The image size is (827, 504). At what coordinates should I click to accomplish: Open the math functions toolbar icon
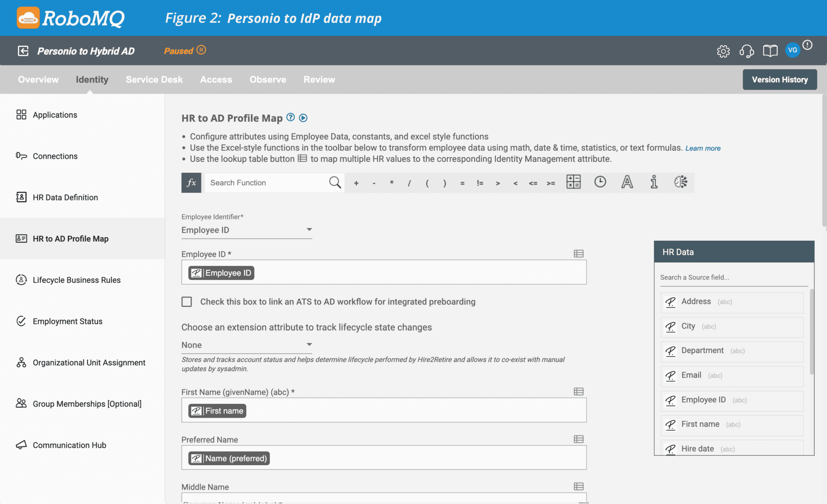[x=574, y=183]
